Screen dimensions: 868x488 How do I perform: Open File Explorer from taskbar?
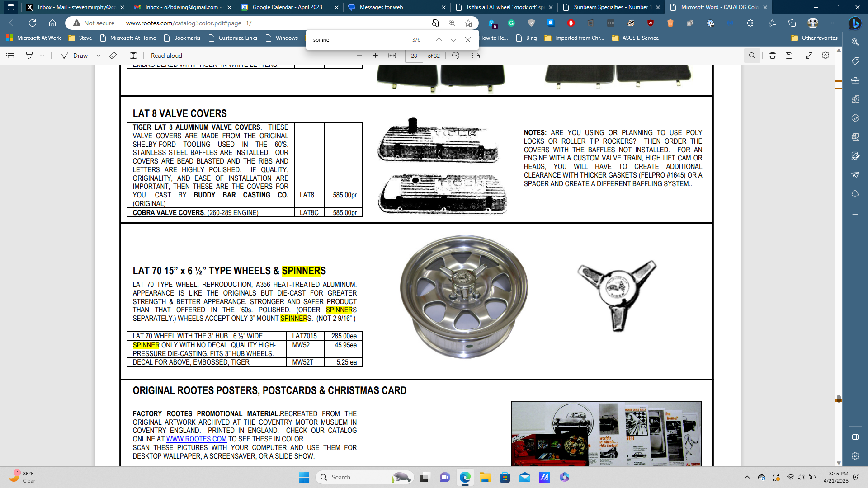485,477
